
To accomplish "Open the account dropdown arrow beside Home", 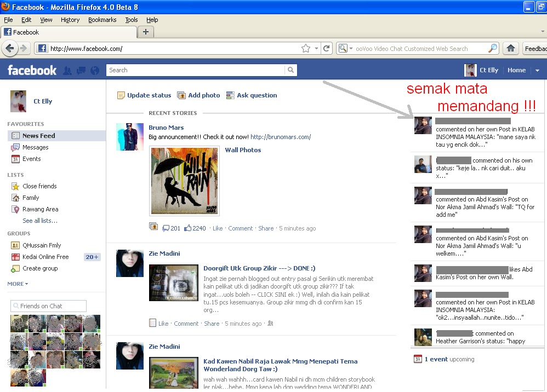I will click(x=537, y=71).
